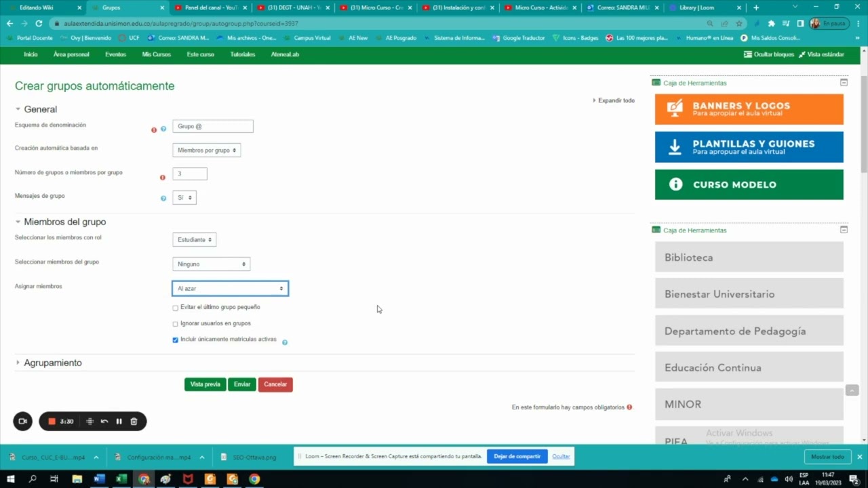Click the Ocultar link in Loom bar
Image resolution: width=868 pixels, height=488 pixels.
click(561, 456)
